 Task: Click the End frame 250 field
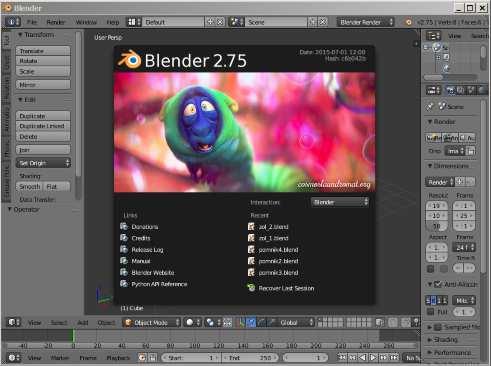(x=250, y=358)
